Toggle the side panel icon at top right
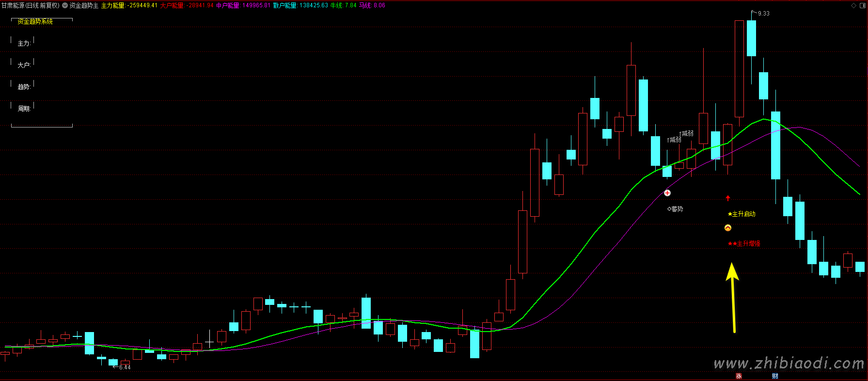Screen dimensions: 868x381 [x=862, y=5]
